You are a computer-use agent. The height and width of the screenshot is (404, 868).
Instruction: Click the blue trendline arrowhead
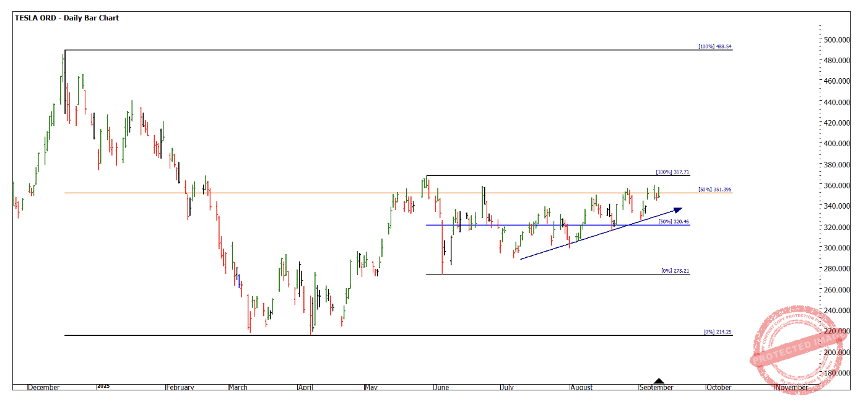pyautogui.click(x=677, y=210)
